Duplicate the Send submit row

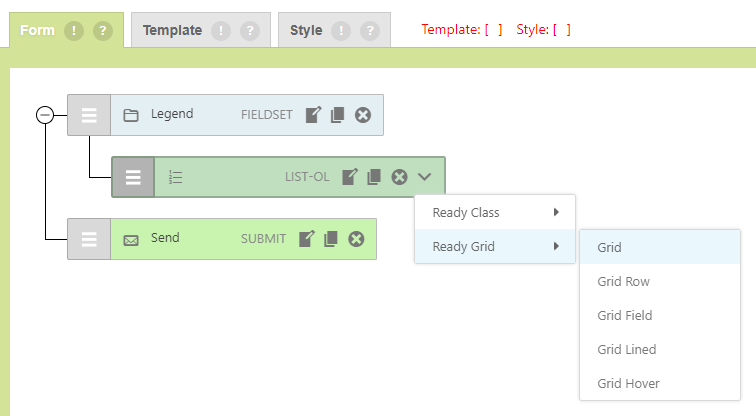(331, 239)
